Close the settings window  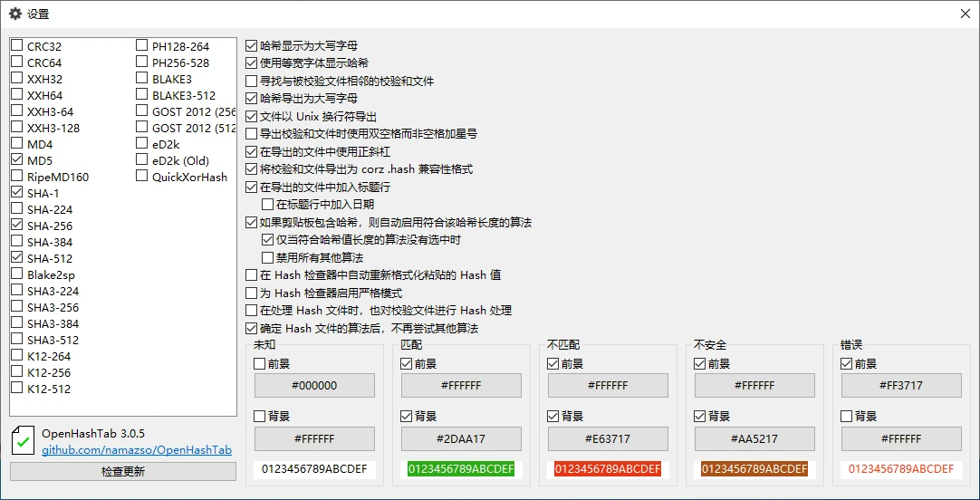coord(965,14)
